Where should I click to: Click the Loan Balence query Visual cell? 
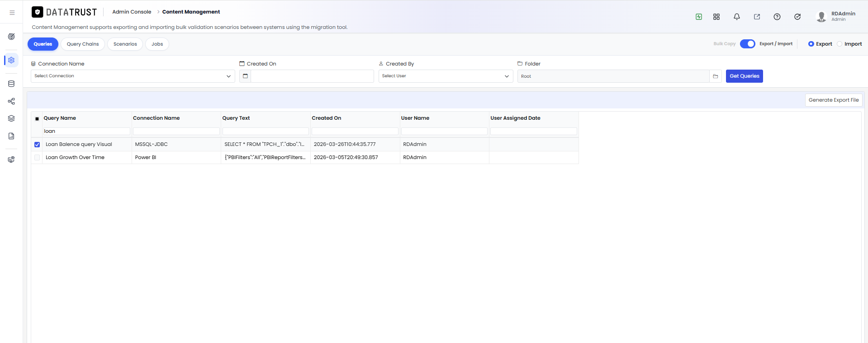87,145
